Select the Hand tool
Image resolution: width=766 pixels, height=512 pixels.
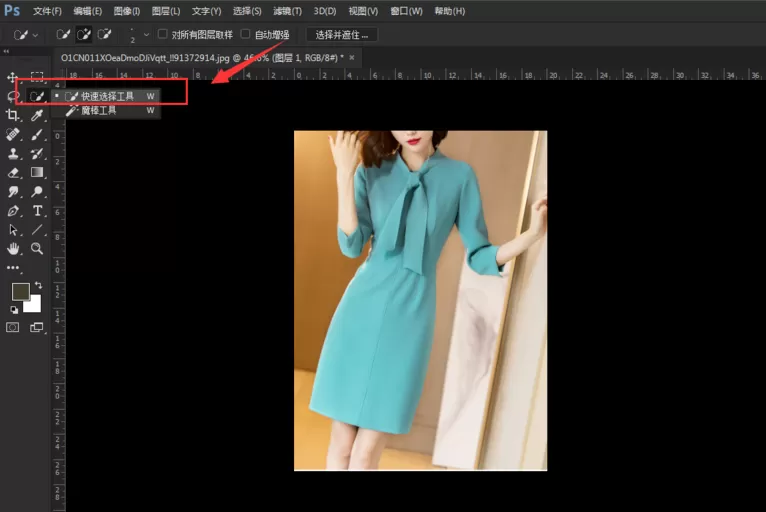click(13, 249)
